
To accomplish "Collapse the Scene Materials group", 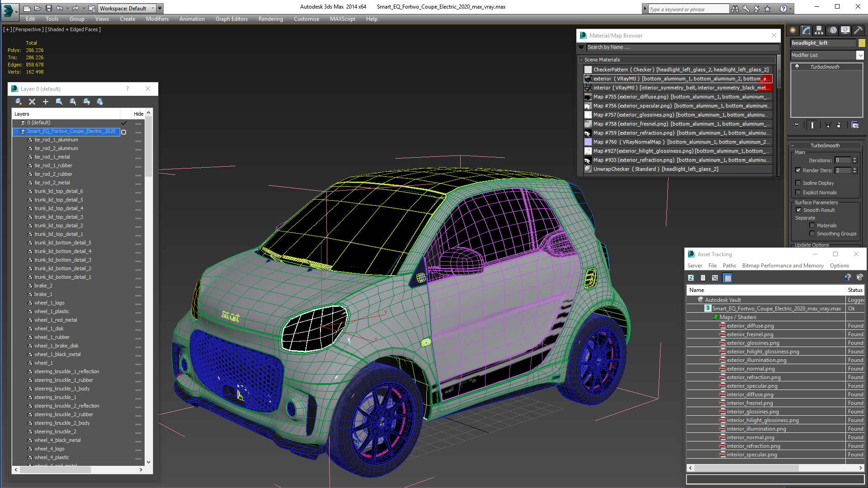I will [x=581, y=60].
